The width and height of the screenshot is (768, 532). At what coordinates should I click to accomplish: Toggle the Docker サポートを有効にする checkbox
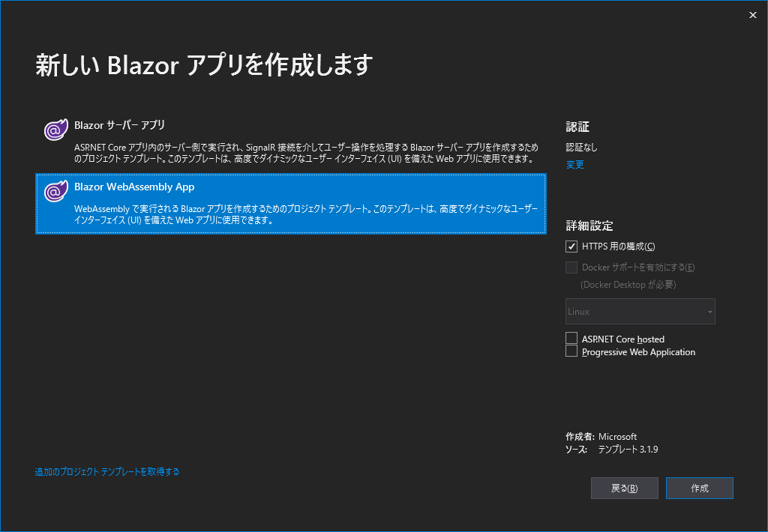click(571, 267)
